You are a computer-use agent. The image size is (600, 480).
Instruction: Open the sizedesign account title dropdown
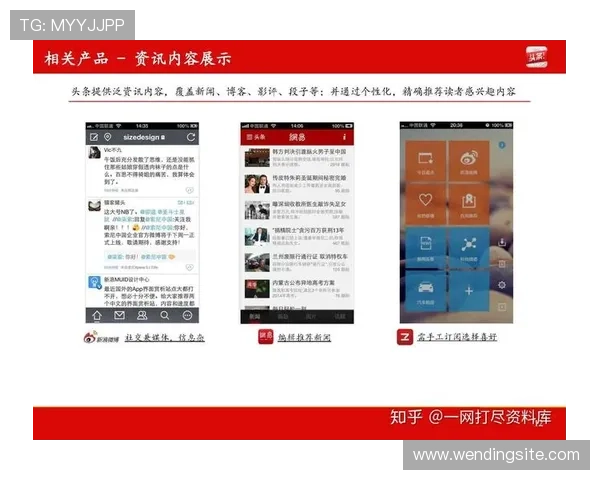(x=144, y=137)
